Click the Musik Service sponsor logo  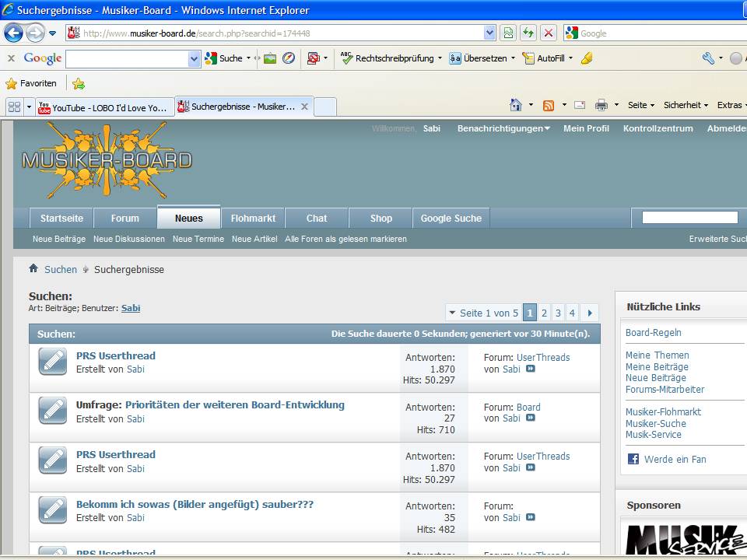tap(685, 541)
